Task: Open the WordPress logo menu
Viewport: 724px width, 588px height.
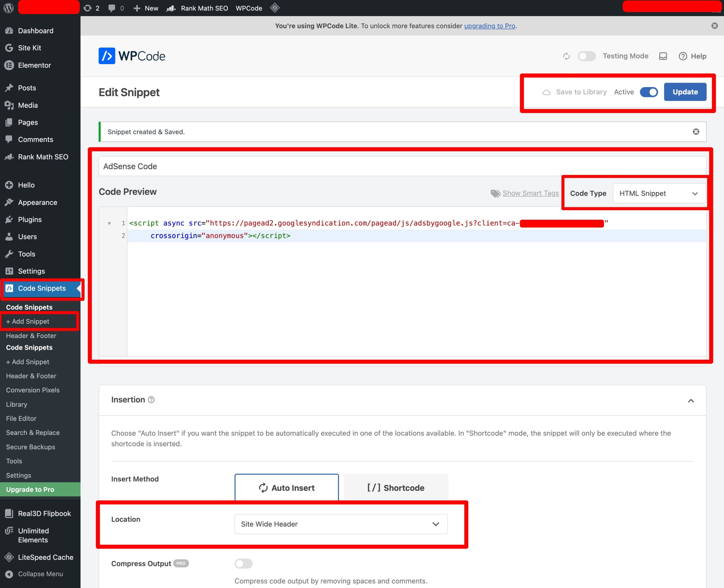Action: pyautogui.click(x=8, y=8)
